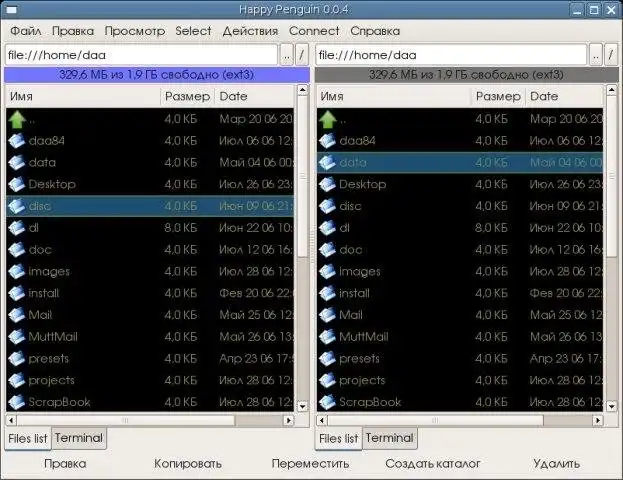Click left panel vertical scrollbar down arrow
The image size is (623, 480).
(x=302, y=406)
